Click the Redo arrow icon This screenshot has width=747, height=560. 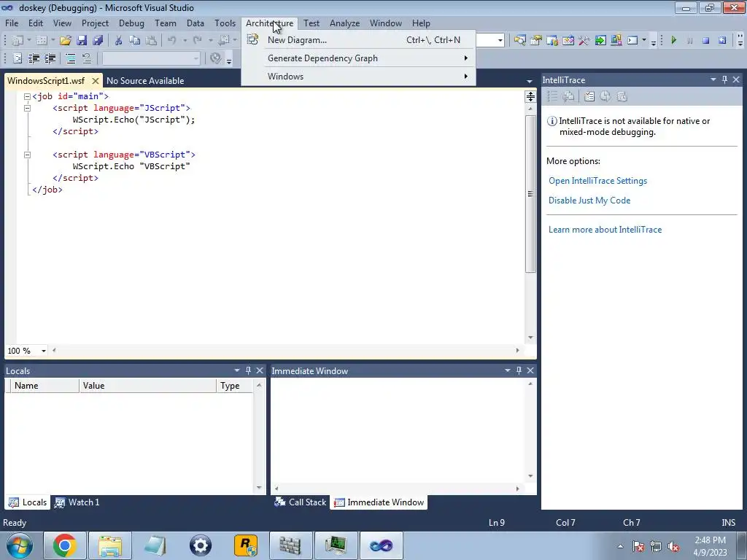198,41
